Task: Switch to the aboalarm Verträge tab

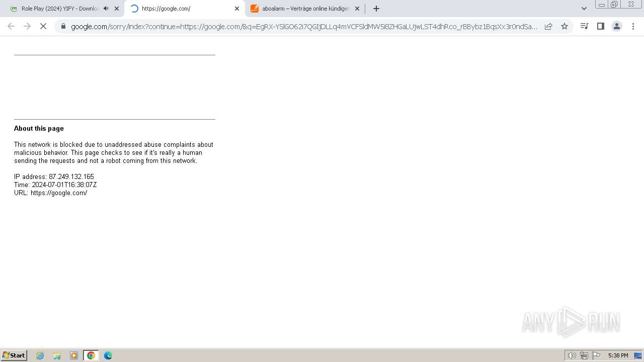Action: pos(305,9)
